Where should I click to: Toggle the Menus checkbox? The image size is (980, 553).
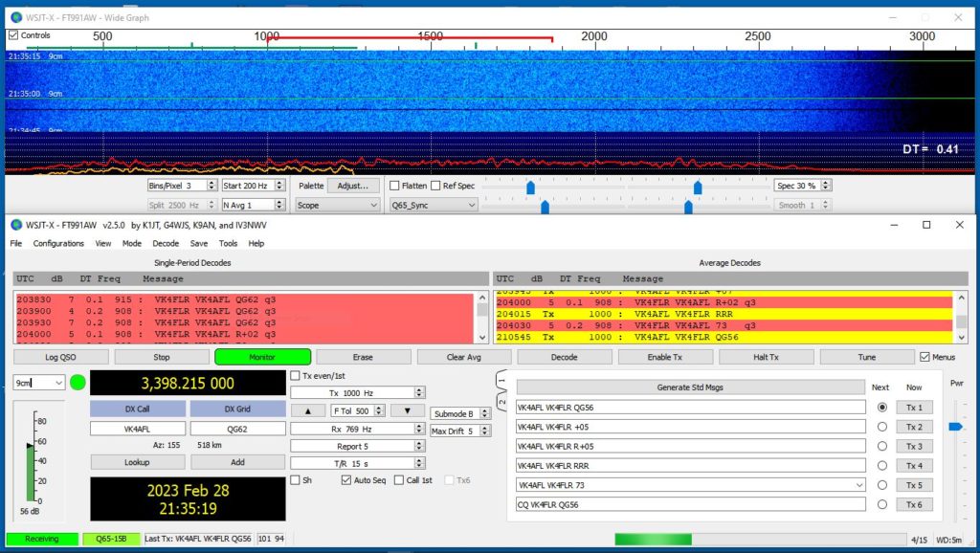pyautogui.click(x=925, y=357)
